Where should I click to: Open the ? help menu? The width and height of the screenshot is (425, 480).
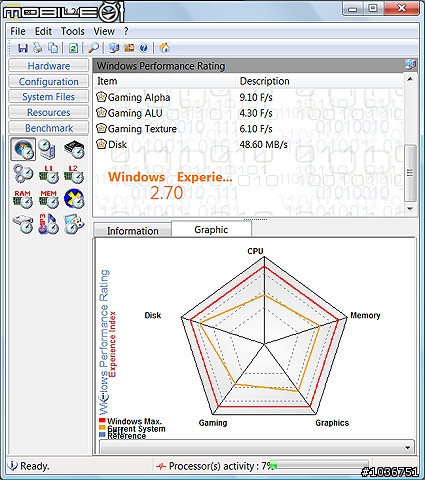[126, 31]
